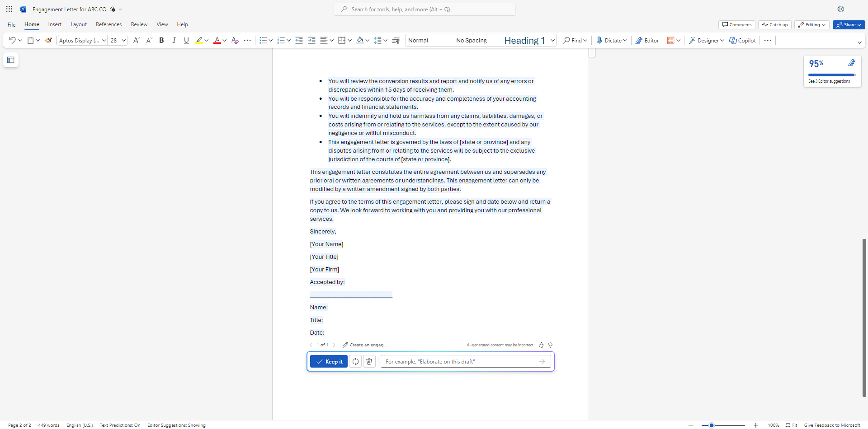The image size is (868, 429).
Task: Open Copilot in Word
Action: [742, 40]
